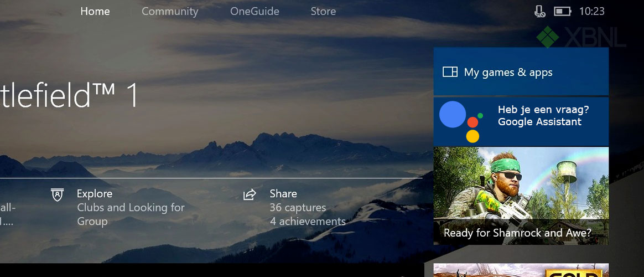Click the '4 achievements' text

tap(308, 222)
